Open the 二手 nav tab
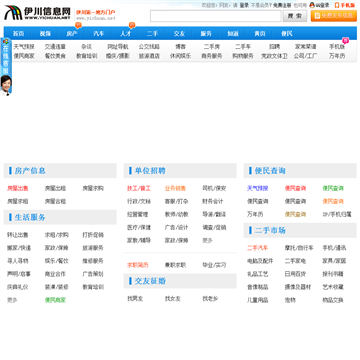The height and width of the screenshot is (360, 360). click(x=152, y=34)
